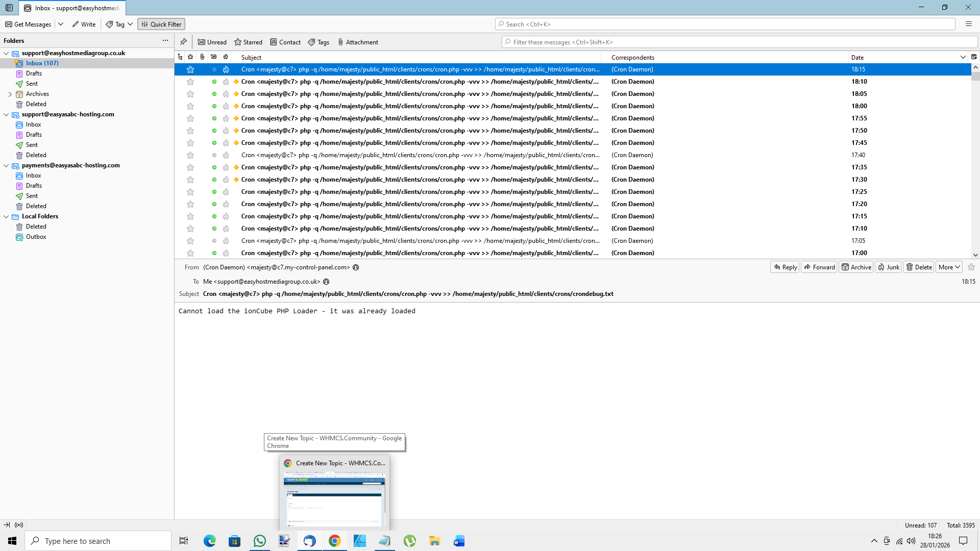Image resolution: width=980 pixels, height=551 pixels.
Task: Star the 18:10 Cron message
Action: [x=190, y=82]
